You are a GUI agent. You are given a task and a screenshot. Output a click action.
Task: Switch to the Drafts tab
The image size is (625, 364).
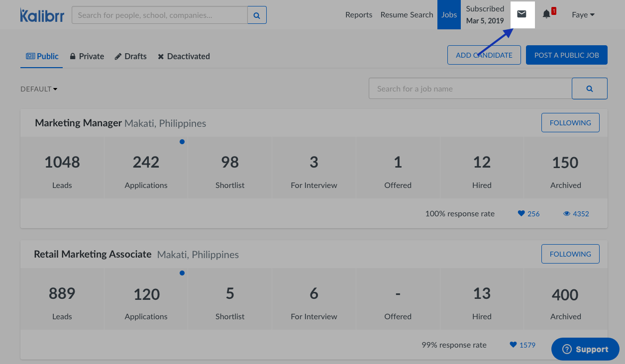point(130,57)
